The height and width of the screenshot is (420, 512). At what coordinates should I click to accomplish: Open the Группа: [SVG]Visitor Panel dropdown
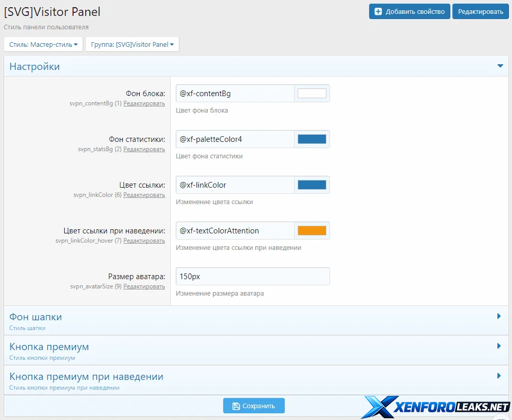132,44
